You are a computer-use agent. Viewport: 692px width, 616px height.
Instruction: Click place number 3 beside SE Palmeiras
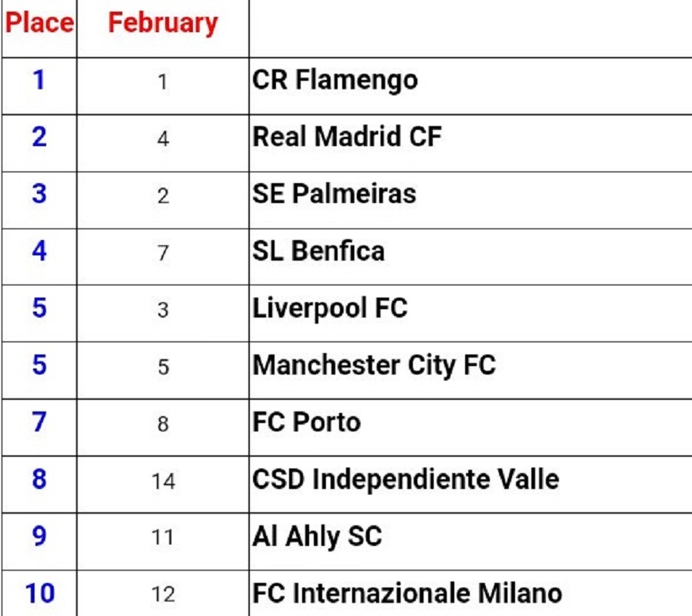(x=39, y=194)
